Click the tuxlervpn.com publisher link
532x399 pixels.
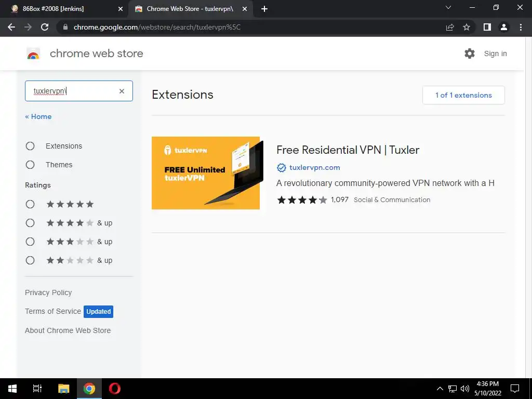pos(314,168)
